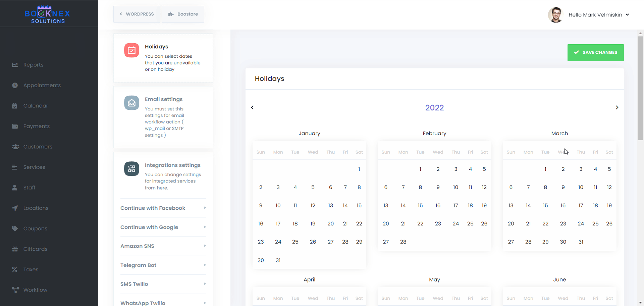644x306 pixels.
Task: Go to next year with right arrow
Action: click(x=617, y=107)
